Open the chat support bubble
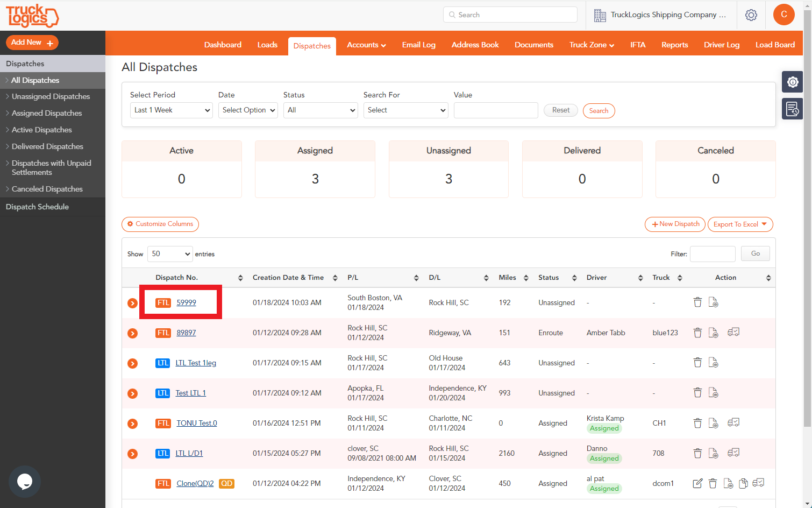 pos(25,482)
